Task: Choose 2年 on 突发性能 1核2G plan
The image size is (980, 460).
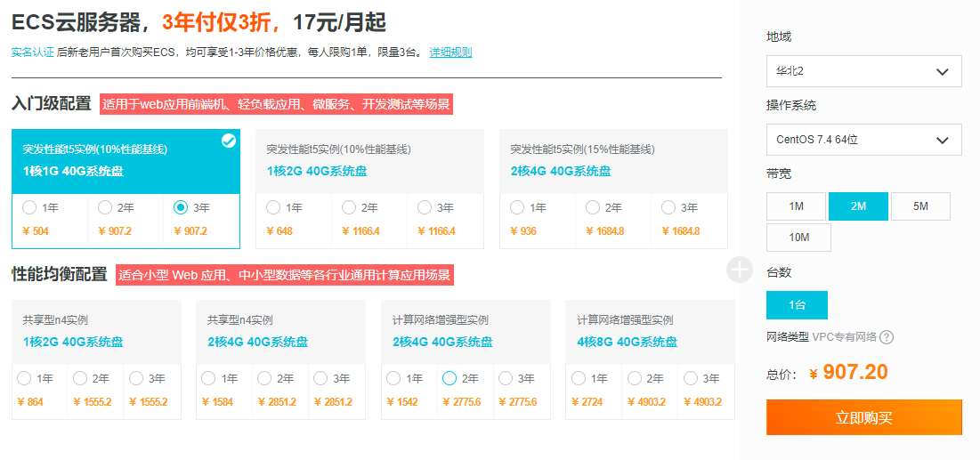Action: (349, 207)
